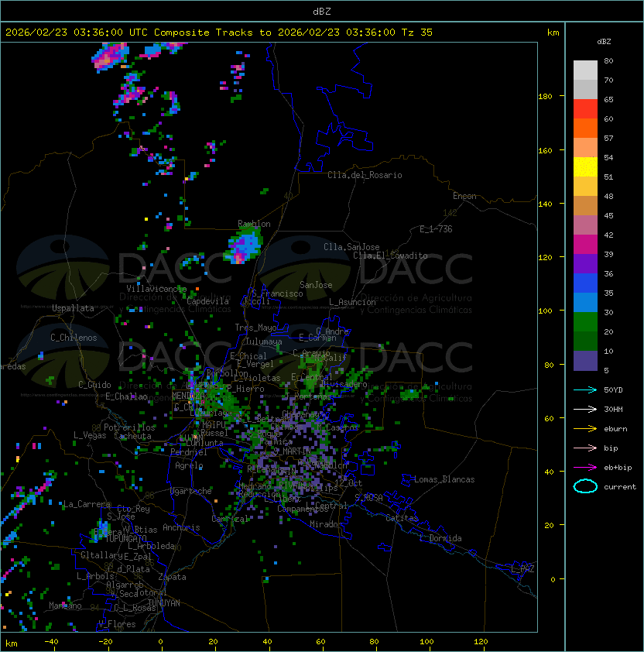Click the 'L_Arbols' map label
Viewport: 644px width, 652px height.
[x=96, y=576]
